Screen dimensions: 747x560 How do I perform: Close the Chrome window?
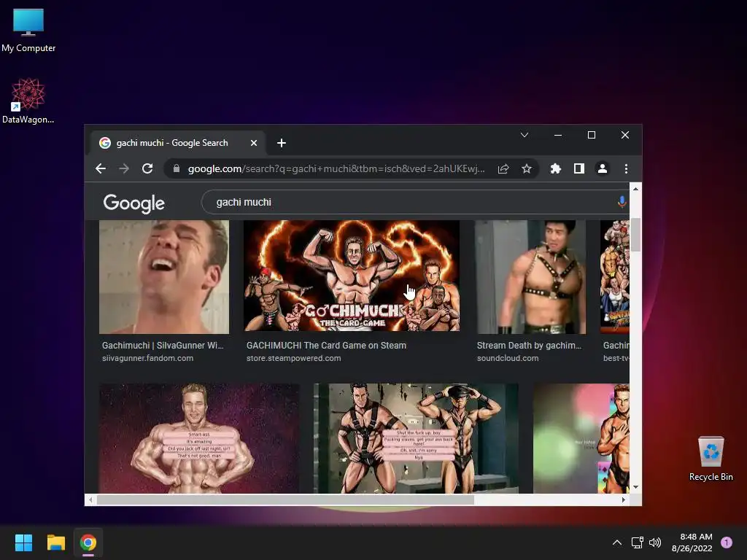tap(625, 135)
